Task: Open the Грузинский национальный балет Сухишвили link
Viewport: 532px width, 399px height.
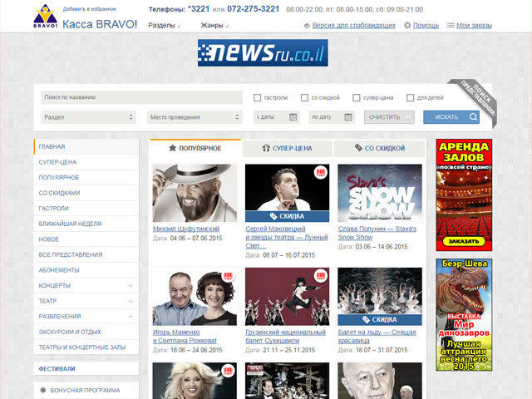Action: 285,336
